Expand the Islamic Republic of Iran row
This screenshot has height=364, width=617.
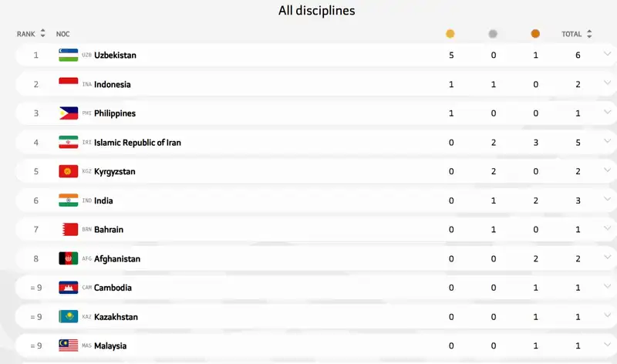point(607,142)
